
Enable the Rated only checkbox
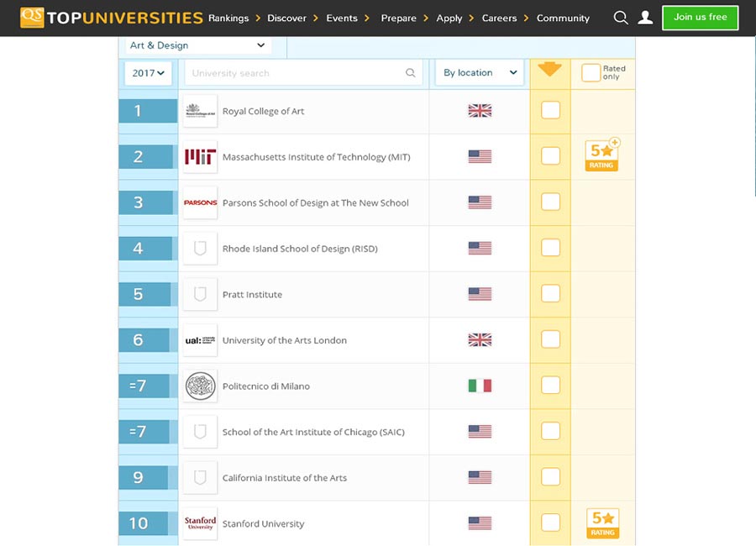click(x=591, y=73)
